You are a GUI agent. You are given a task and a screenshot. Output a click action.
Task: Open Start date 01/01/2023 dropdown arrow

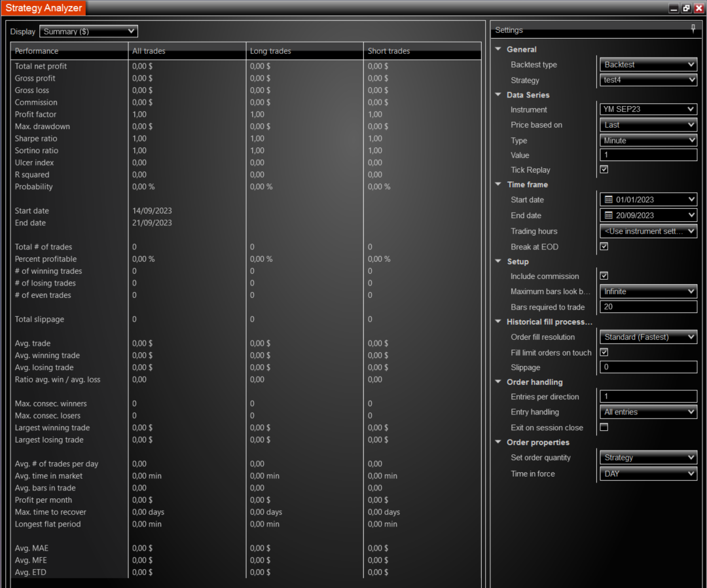tap(691, 199)
